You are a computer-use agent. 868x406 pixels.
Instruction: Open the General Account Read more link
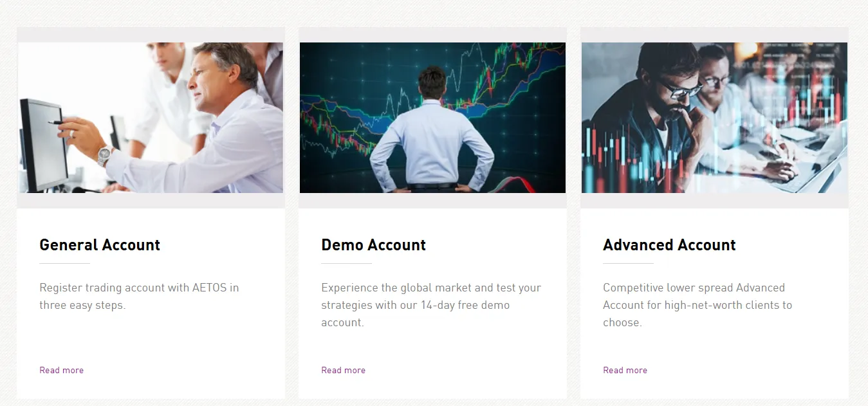click(62, 370)
